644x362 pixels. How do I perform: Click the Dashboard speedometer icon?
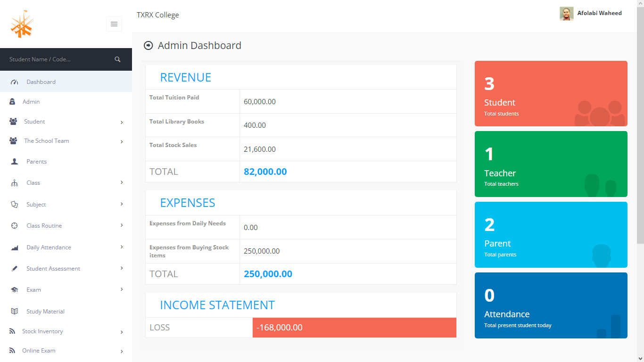tap(14, 82)
